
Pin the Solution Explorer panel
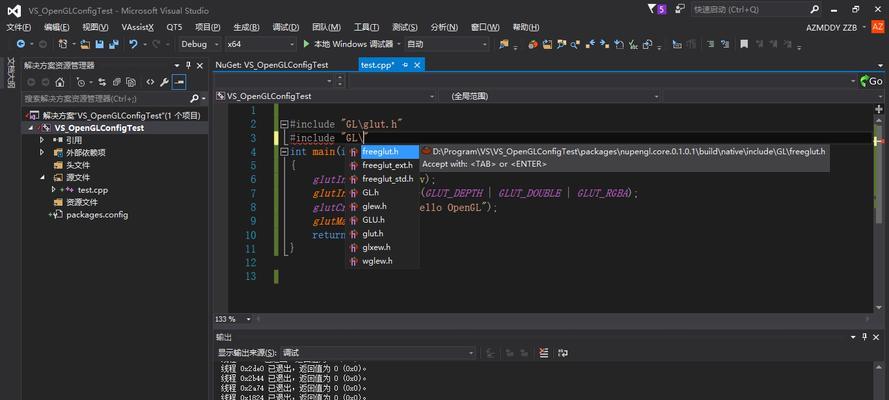pos(188,66)
